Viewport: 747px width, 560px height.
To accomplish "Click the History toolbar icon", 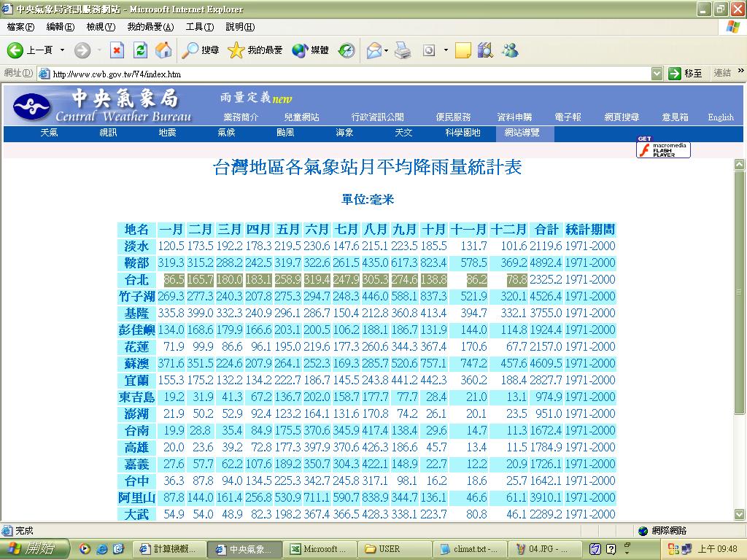I will pyautogui.click(x=347, y=50).
